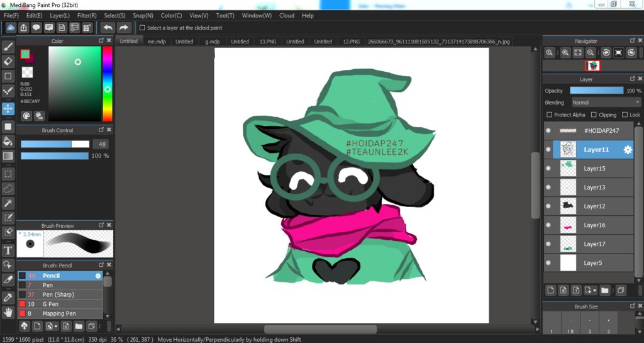Open the Blending mode dropdown
This screenshot has width=644, height=343.
(606, 103)
